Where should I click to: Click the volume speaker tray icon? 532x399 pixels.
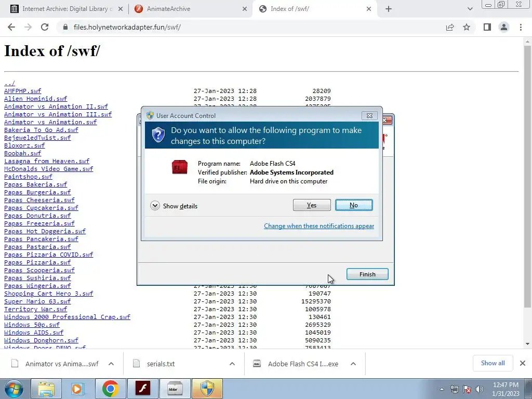point(480,389)
